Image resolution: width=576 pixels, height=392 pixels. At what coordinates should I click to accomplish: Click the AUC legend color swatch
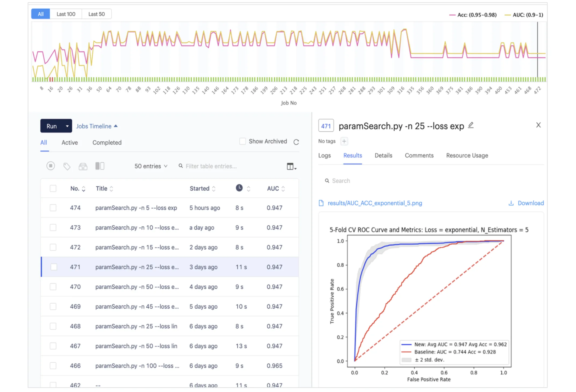507,15
